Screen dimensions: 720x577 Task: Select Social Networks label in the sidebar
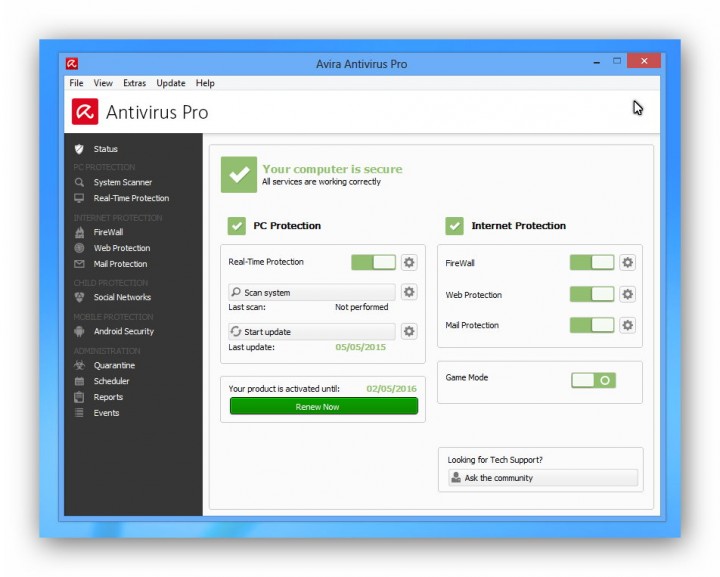point(122,297)
